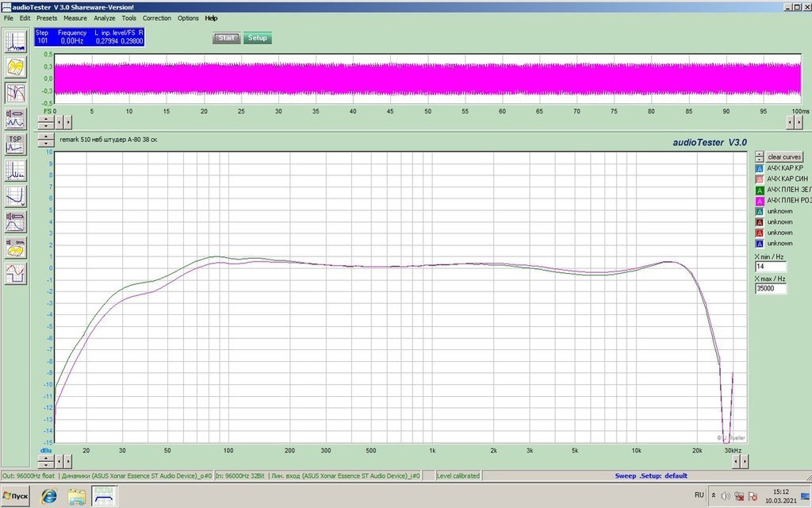Open the speaker impedance measurement icon
The image size is (812, 508).
point(16,119)
